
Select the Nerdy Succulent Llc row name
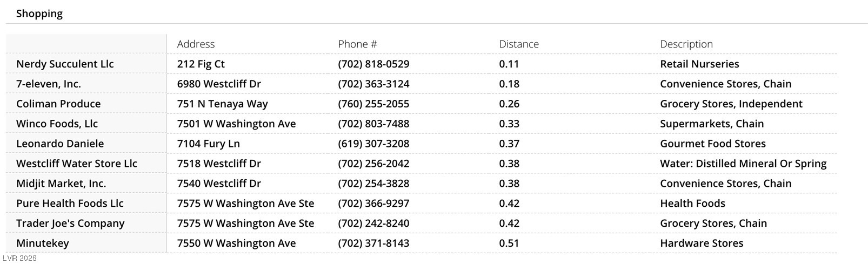click(65, 64)
